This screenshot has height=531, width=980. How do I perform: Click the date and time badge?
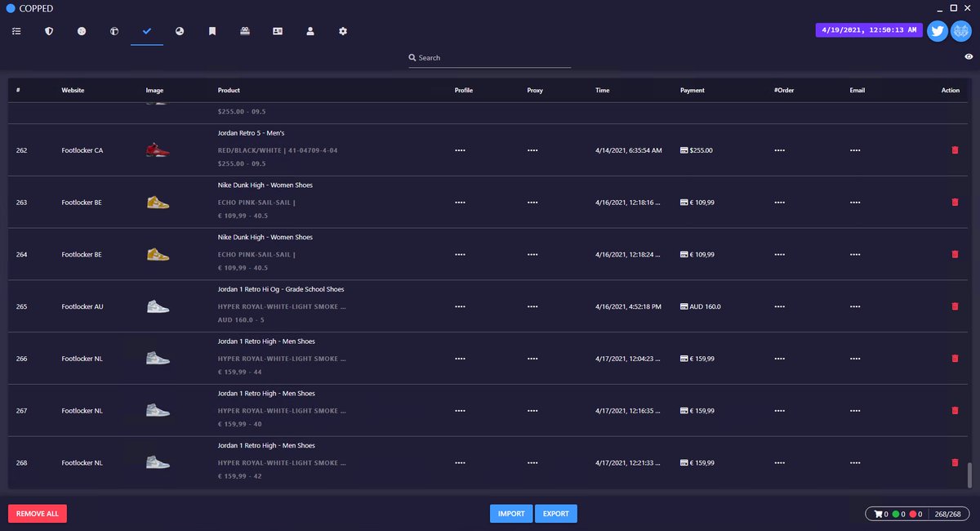pyautogui.click(x=869, y=30)
